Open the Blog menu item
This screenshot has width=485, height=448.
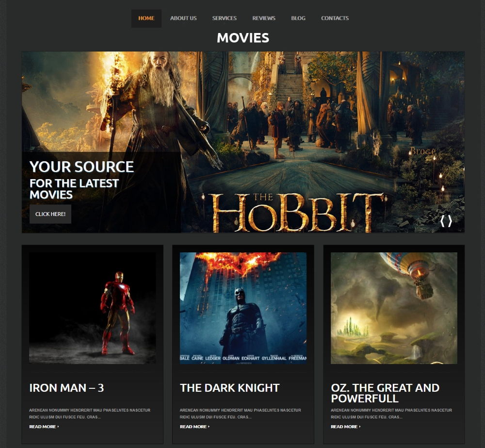point(298,18)
